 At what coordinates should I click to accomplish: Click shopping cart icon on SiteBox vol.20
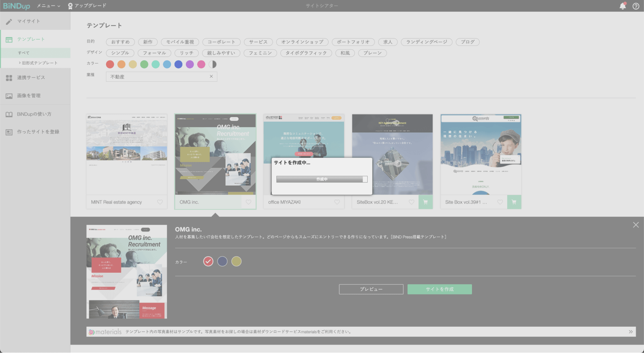[x=425, y=202]
